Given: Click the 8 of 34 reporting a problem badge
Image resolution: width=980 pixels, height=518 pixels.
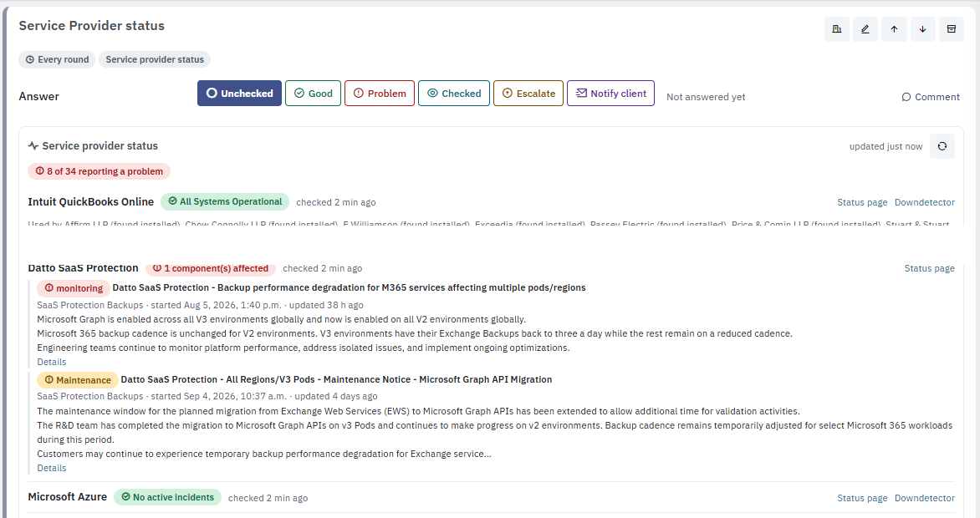Looking at the screenshot, I should coord(99,171).
